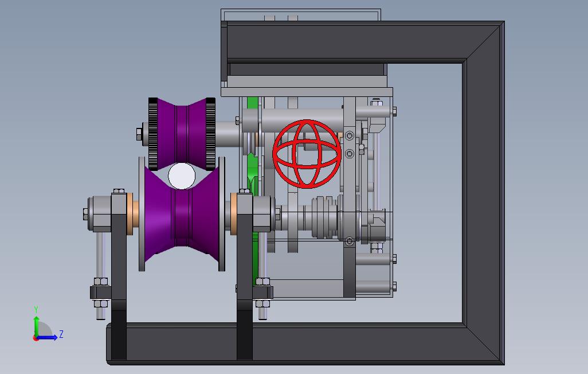Select the right vertical beam of the dark frame
Viewport: 588px width, 374px height.
pyautogui.click(x=483, y=193)
